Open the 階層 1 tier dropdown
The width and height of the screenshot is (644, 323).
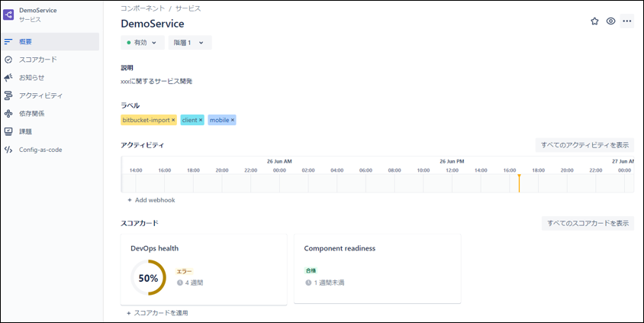pos(190,43)
